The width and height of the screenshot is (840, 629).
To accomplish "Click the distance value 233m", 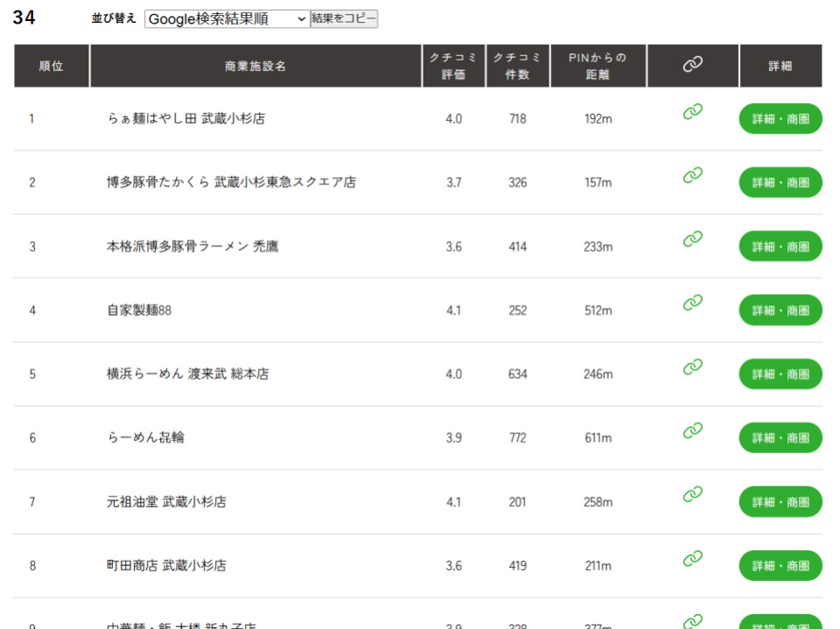I will coord(598,247).
